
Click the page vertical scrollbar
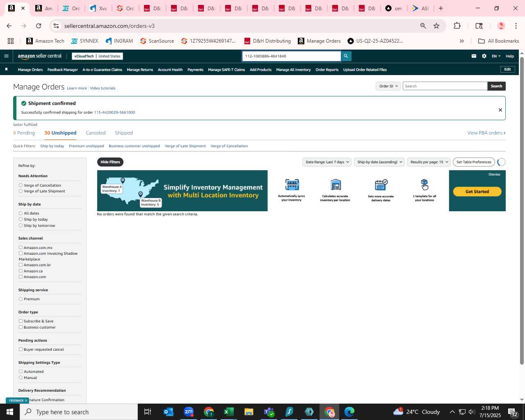[x=522, y=211]
